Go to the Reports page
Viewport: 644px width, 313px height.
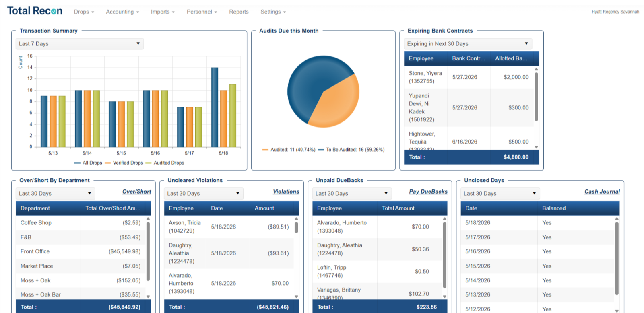(x=239, y=12)
